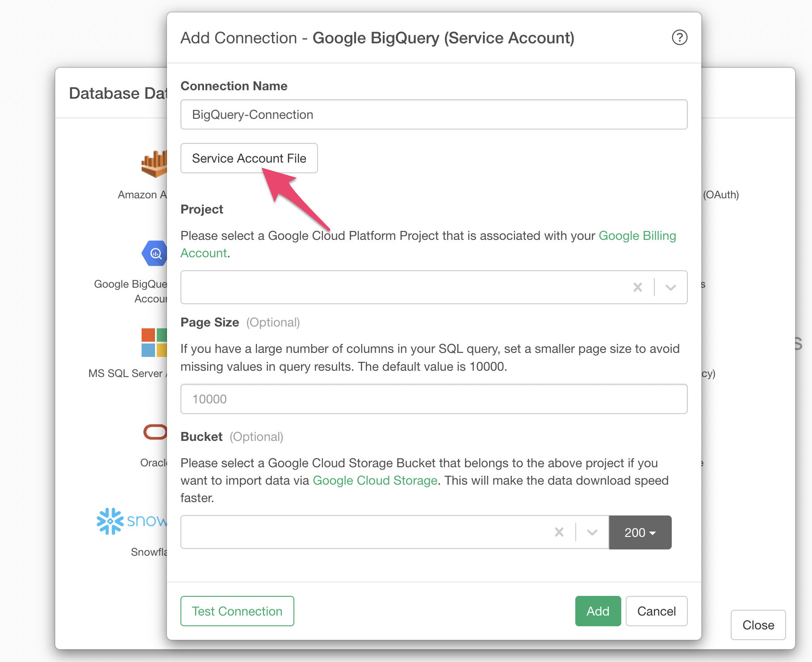Choose the MS SQL Server colored squares icon

(x=154, y=343)
